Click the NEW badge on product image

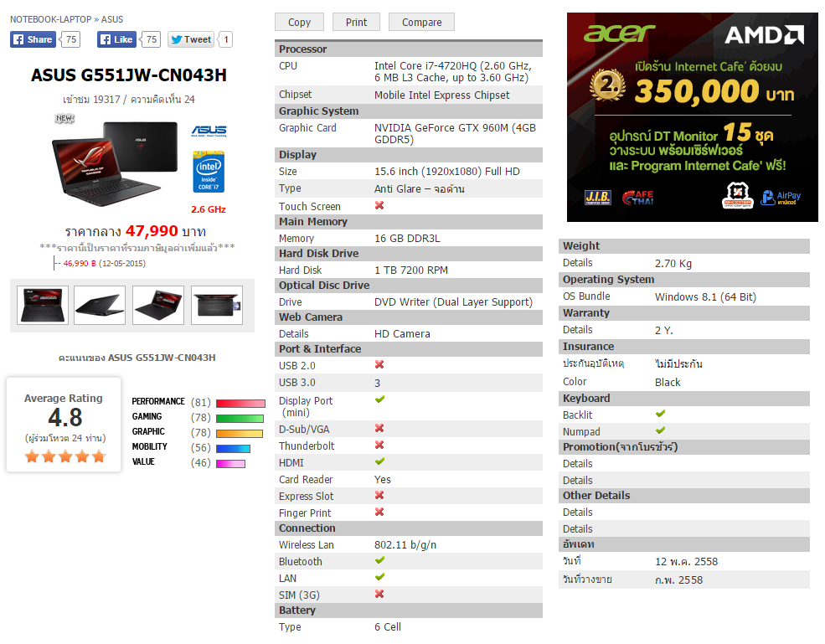(64, 118)
